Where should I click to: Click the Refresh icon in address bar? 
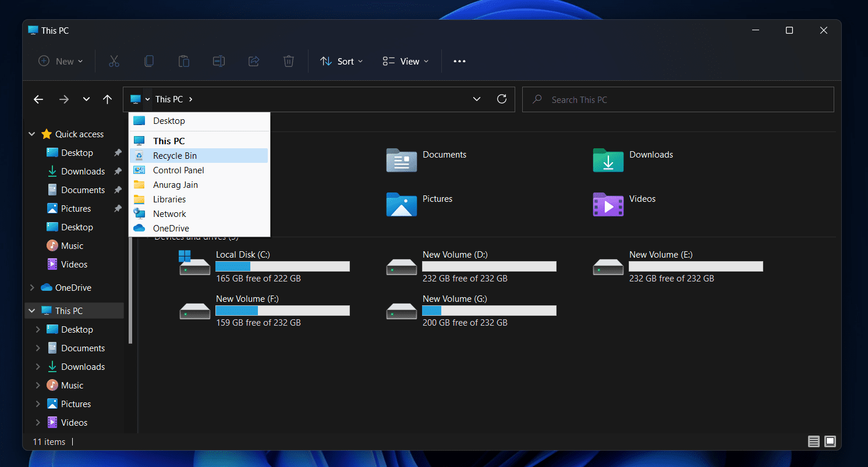pyautogui.click(x=501, y=99)
